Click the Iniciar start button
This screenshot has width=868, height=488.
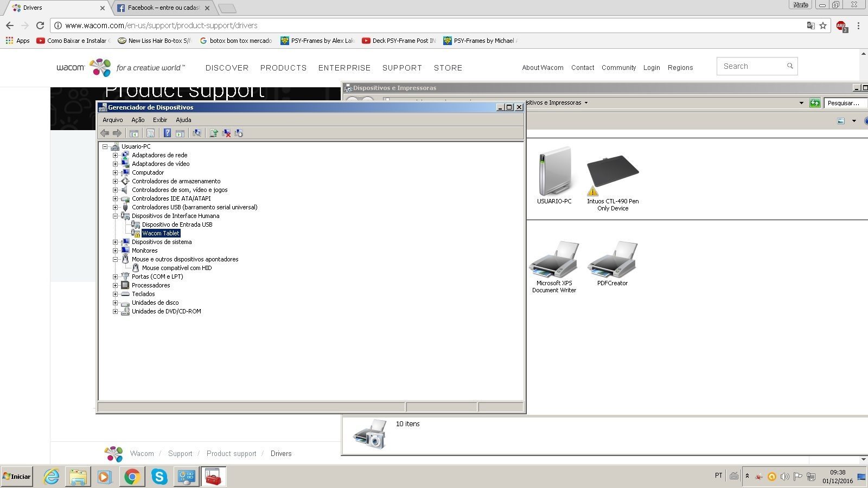tap(17, 477)
